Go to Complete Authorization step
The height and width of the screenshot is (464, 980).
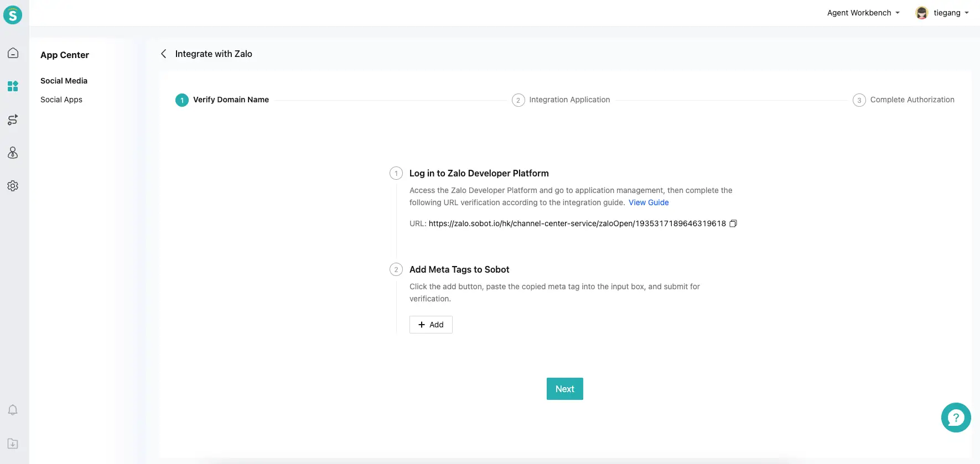coord(904,100)
